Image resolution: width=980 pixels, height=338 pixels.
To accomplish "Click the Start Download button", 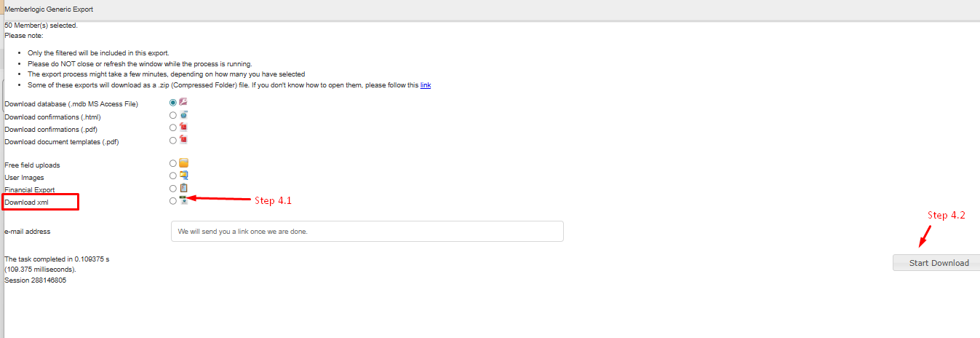I will point(939,263).
